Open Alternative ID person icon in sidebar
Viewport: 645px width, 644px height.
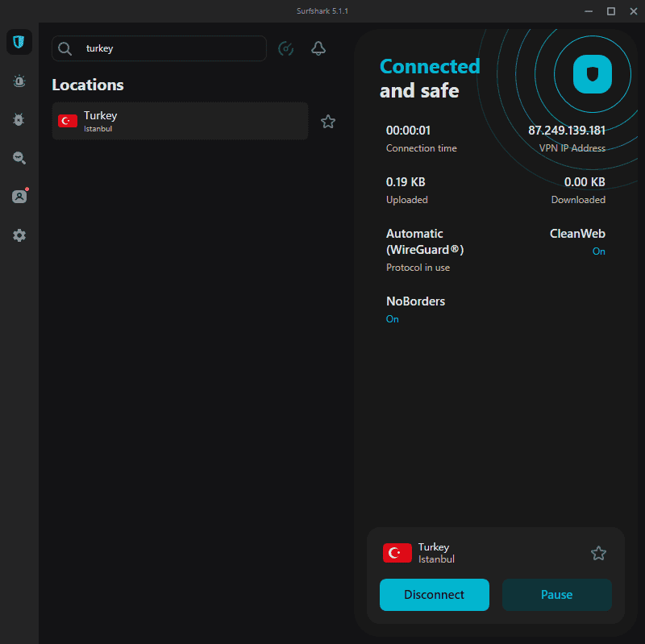pos(19,196)
